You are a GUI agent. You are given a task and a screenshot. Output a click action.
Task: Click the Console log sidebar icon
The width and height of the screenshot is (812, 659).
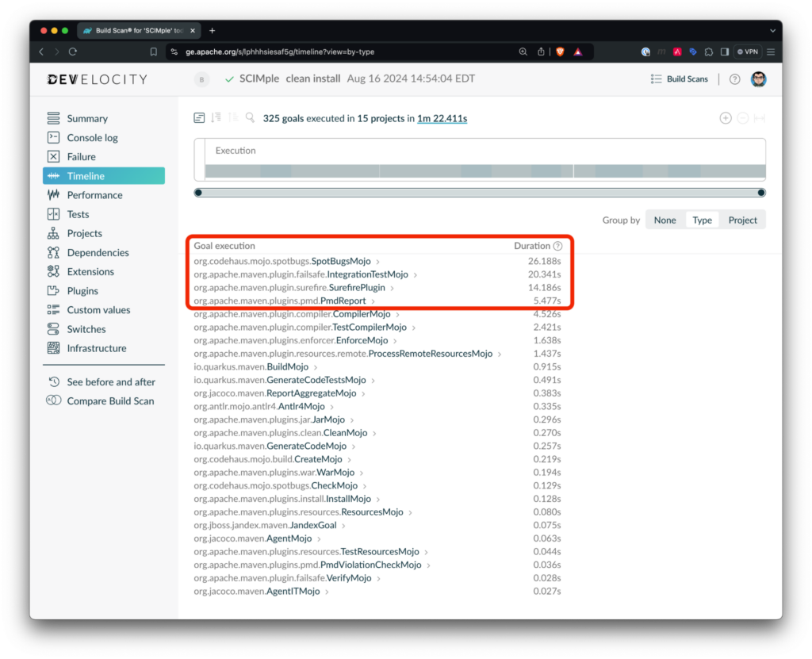53,137
